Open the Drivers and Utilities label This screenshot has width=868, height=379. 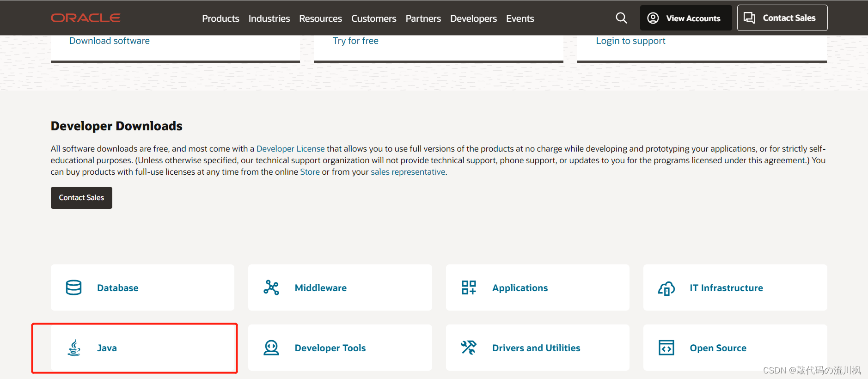pyautogui.click(x=536, y=348)
